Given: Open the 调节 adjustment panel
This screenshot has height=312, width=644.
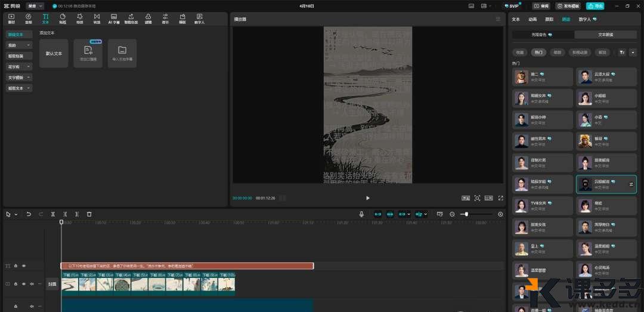Looking at the screenshot, I should click(x=165, y=18).
